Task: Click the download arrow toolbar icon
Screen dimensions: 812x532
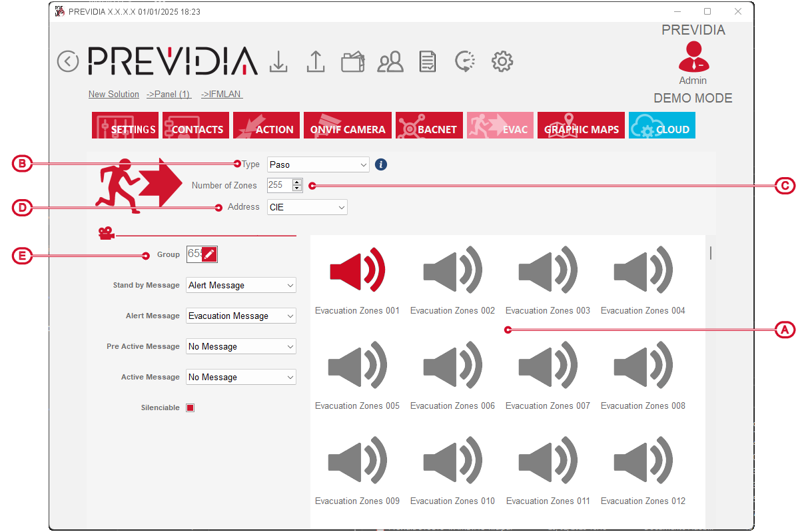Action: tap(278, 61)
